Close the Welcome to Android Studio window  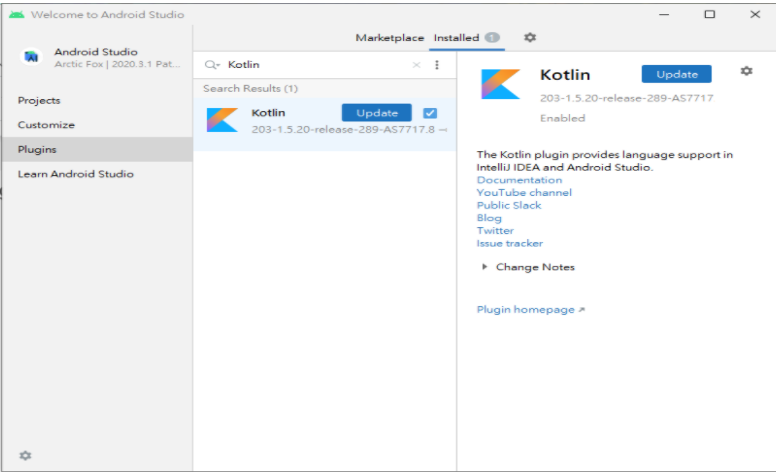(755, 14)
